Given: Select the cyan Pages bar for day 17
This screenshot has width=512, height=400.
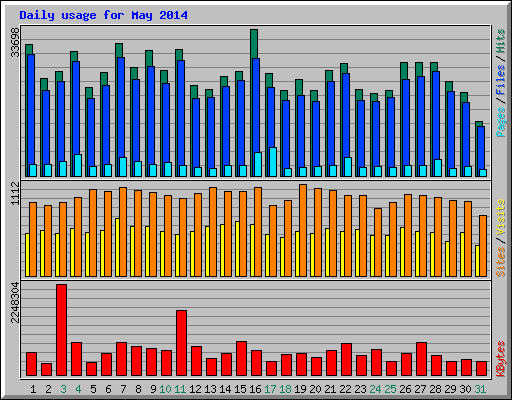Looking at the screenshot, I should tap(273, 162).
